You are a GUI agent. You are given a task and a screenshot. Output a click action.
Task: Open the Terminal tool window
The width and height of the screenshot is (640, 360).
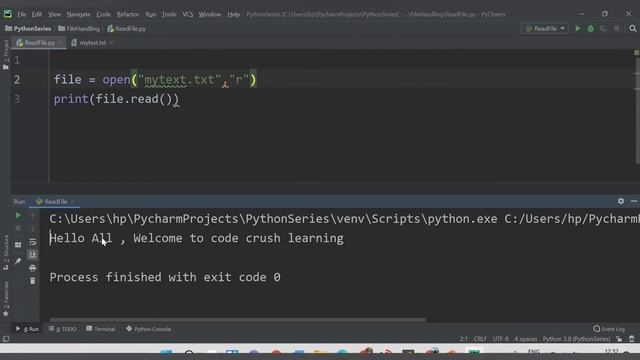pos(100,329)
